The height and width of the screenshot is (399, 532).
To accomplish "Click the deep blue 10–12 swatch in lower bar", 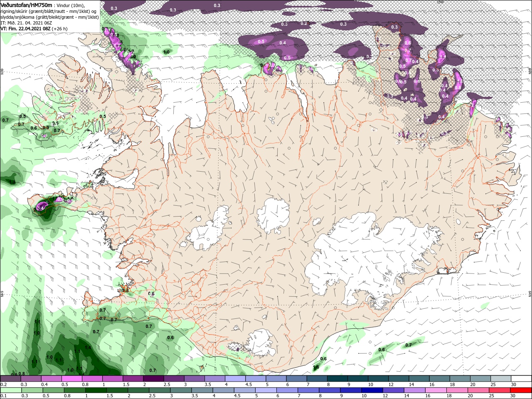I will pos(372,390).
